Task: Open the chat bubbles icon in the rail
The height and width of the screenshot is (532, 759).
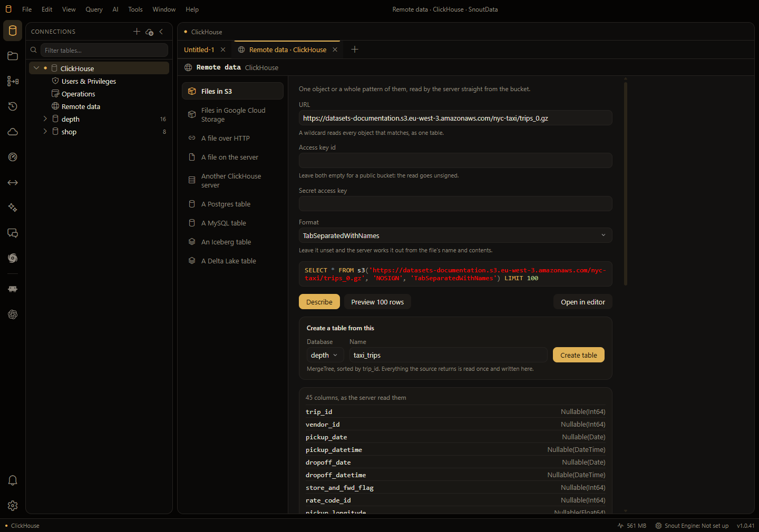Action: coord(13,233)
